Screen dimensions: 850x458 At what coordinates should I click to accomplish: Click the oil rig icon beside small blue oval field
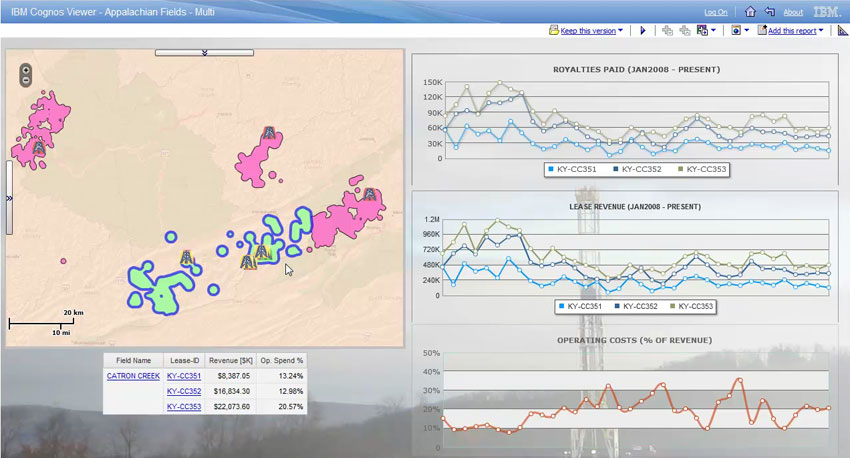(186, 257)
